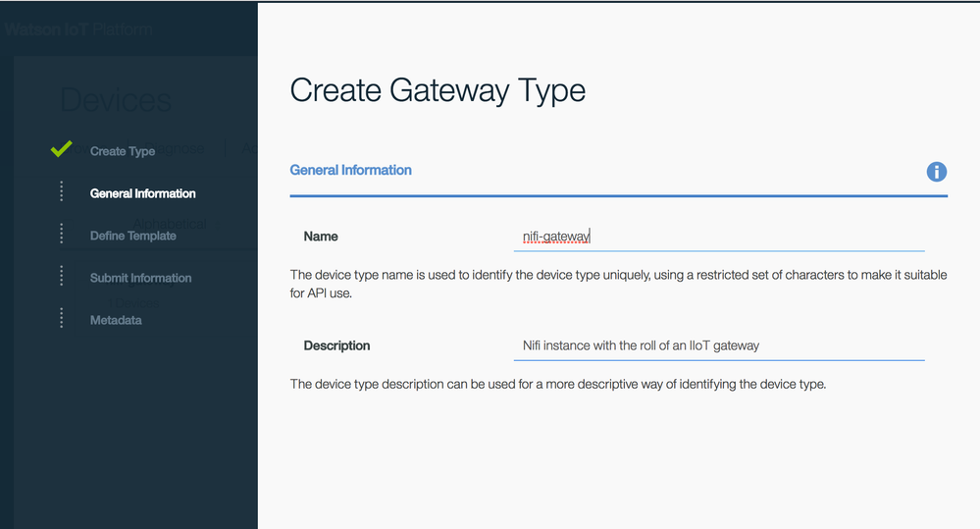
Task: Click the Name field label
Action: coord(321,237)
